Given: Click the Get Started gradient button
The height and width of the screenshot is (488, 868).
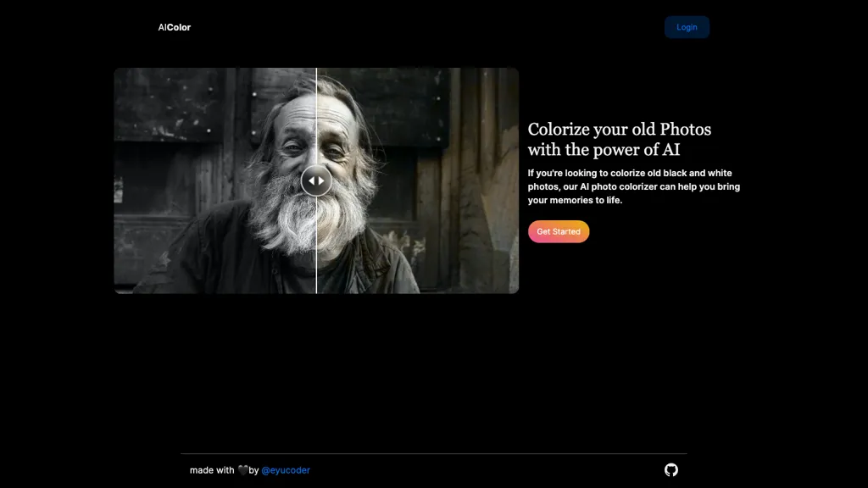Looking at the screenshot, I should [559, 231].
